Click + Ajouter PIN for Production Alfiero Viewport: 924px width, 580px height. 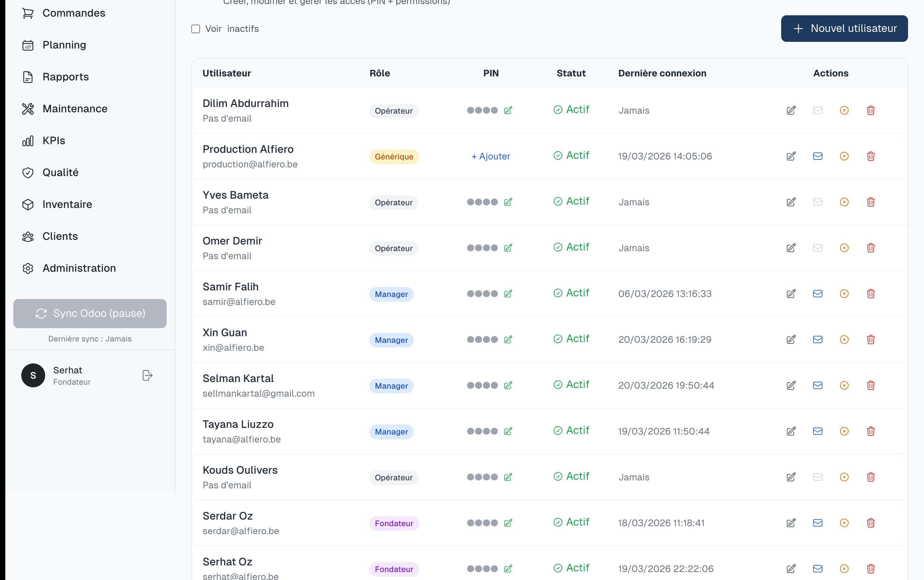click(491, 156)
